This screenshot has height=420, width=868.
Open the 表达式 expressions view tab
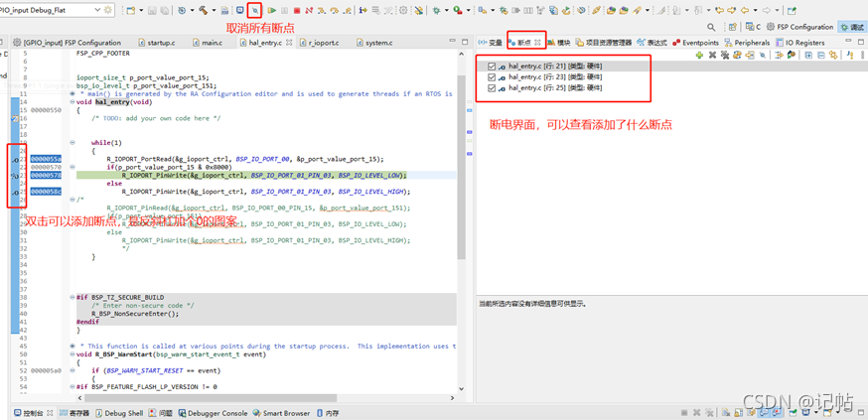652,43
